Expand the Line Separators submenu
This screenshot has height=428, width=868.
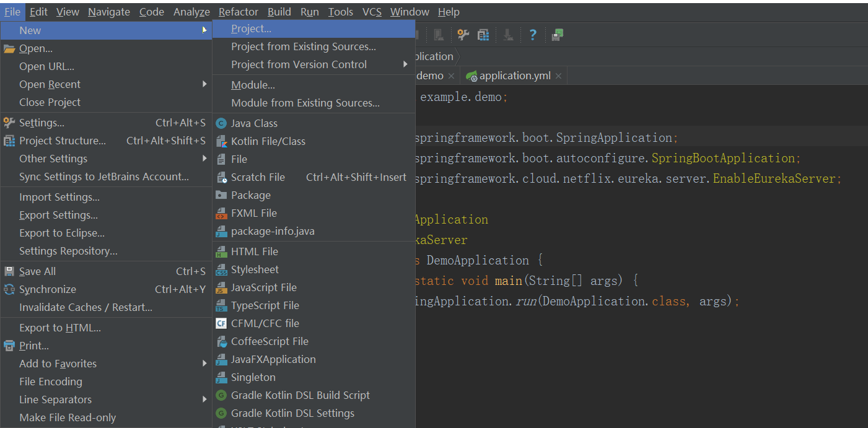(55, 399)
